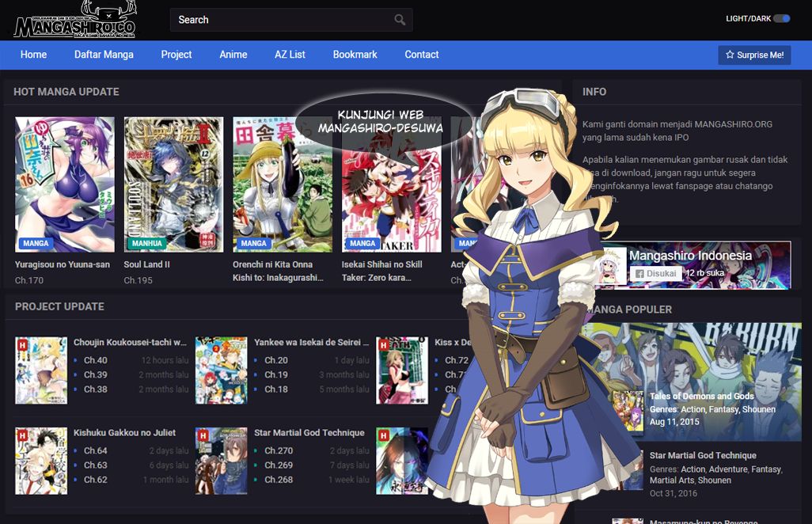Click the Facebook Disukai like button

[x=655, y=274]
